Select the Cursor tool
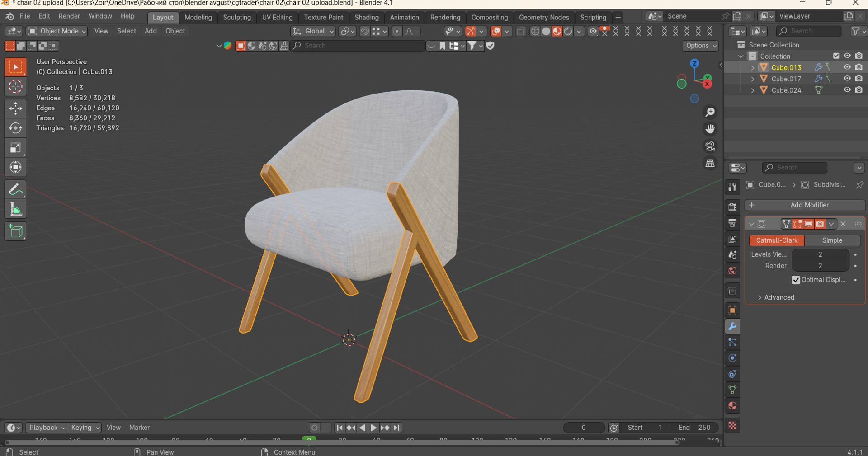 pos(16,86)
